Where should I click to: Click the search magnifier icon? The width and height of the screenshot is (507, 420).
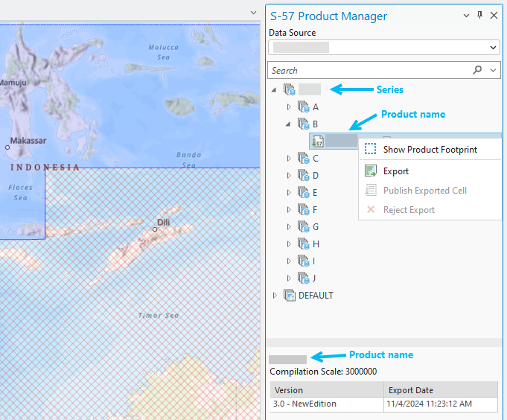click(477, 70)
